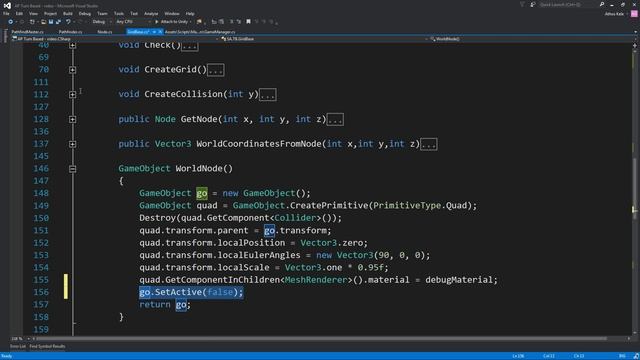
Task: Expand the collapsed WorldCoordinatesFromNode method
Action: pyautogui.click(x=73, y=144)
